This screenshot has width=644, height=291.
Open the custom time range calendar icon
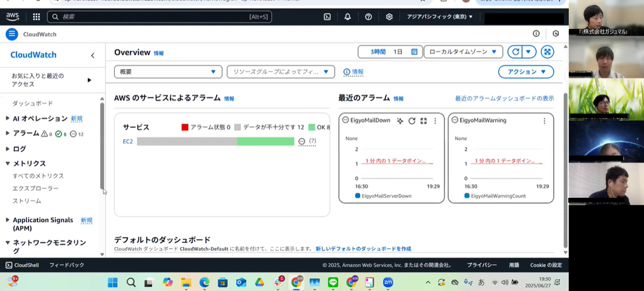coord(414,52)
